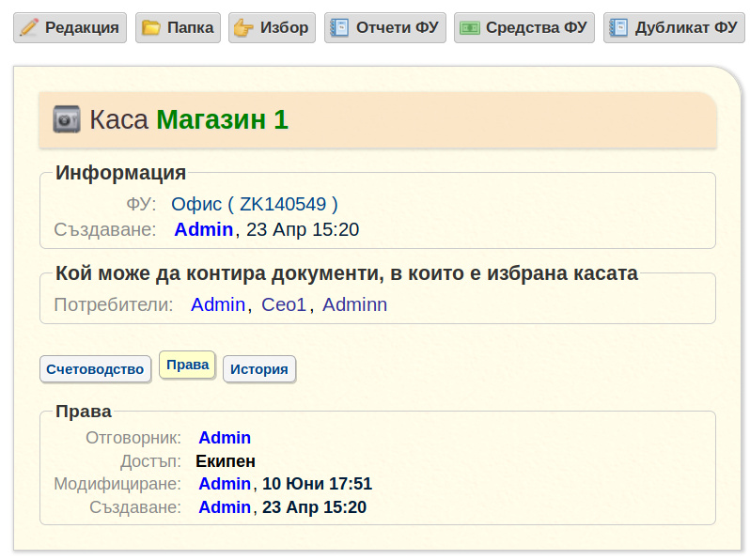
Task: Open Admin link in Информация Създаване row
Action: pos(204,229)
